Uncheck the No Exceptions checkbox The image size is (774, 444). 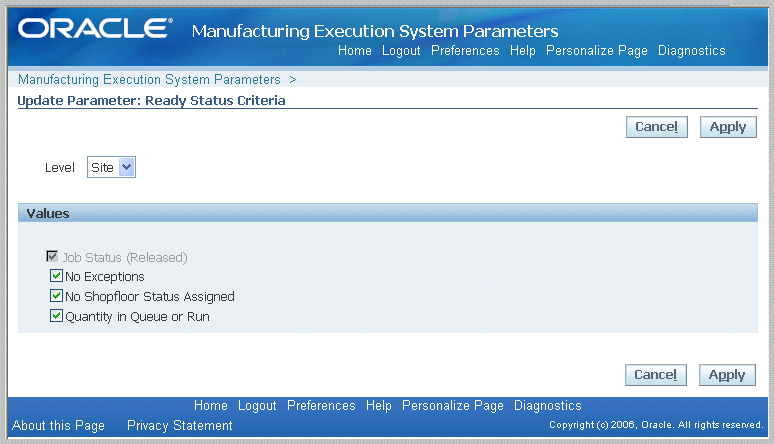coord(56,275)
